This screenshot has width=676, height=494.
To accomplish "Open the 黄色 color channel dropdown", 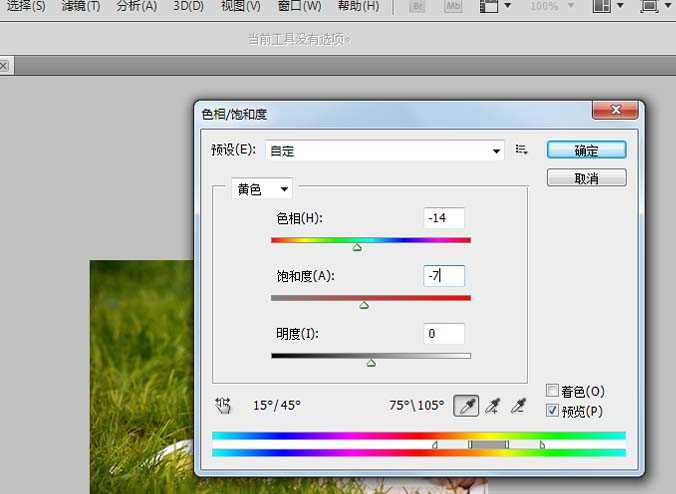I will [262, 188].
